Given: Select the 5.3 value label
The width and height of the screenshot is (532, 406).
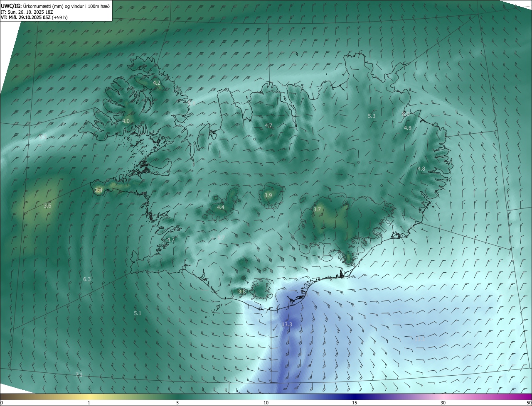Looking at the screenshot, I should click(x=372, y=116).
